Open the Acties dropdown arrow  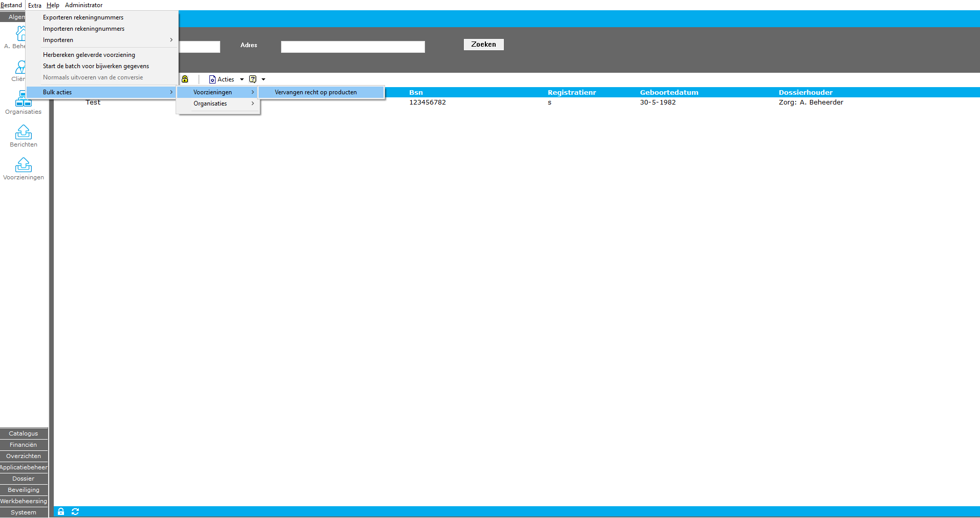click(242, 79)
